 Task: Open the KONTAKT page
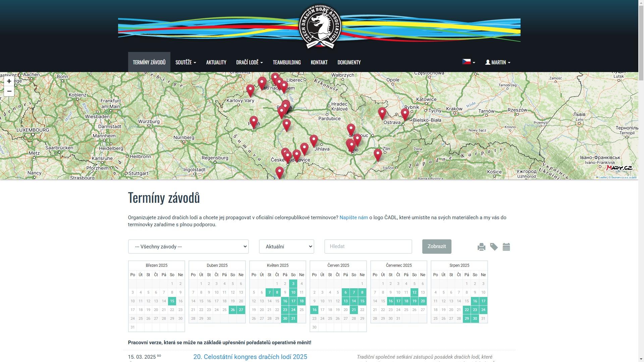pos(319,62)
